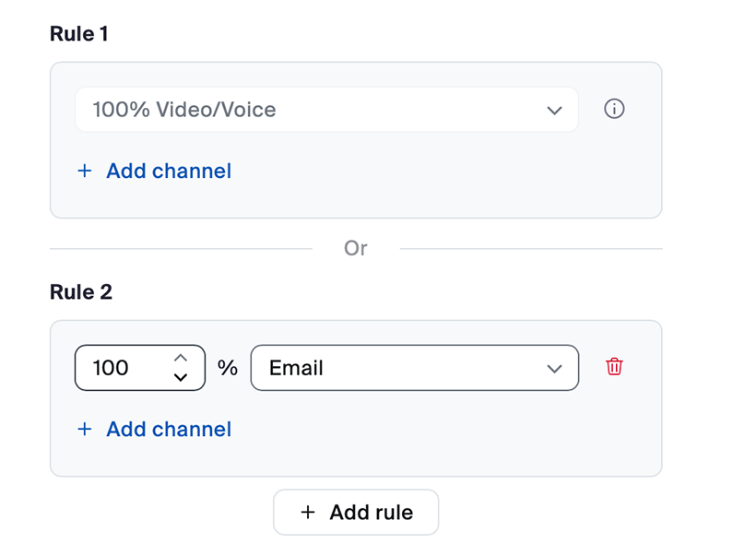Image resolution: width=756 pixels, height=556 pixels.
Task: Click the Email text in Rule 2's selector
Action: [x=296, y=368]
